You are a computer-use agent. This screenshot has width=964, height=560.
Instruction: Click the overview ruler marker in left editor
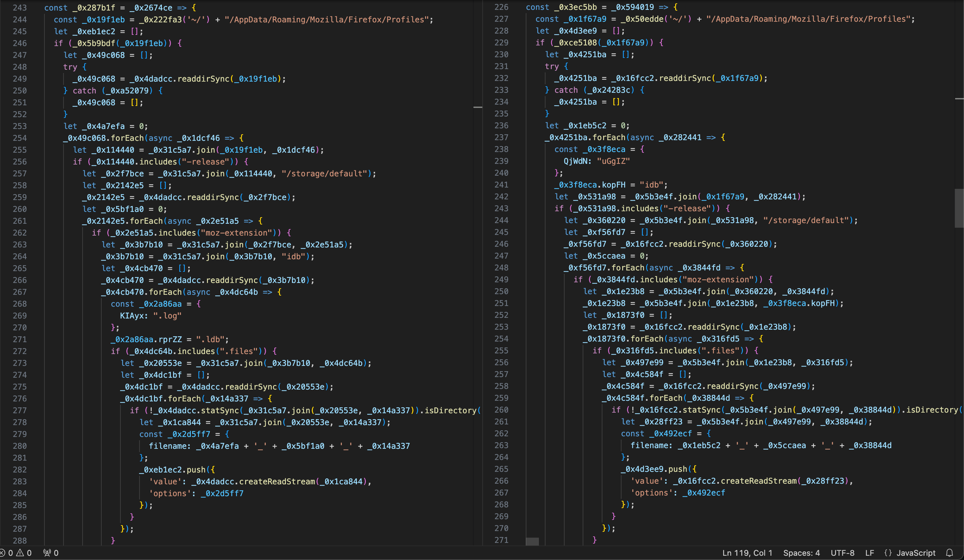478,107
